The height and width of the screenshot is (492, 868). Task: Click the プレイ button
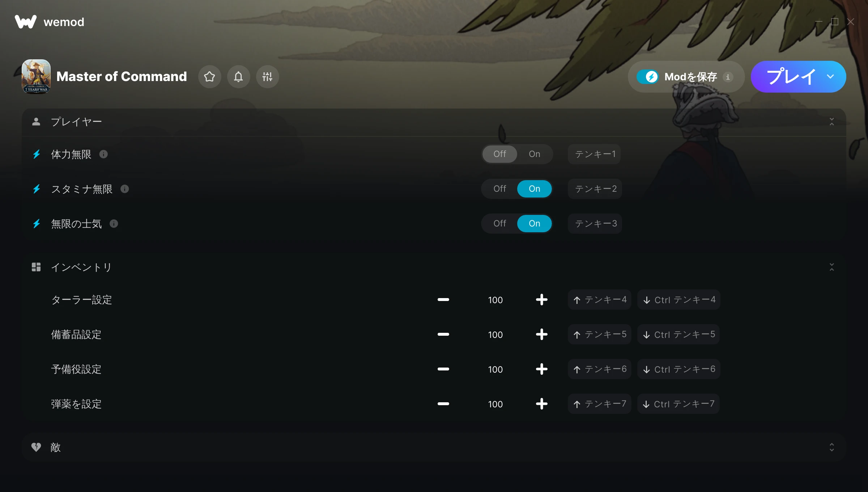coord(791,77)
